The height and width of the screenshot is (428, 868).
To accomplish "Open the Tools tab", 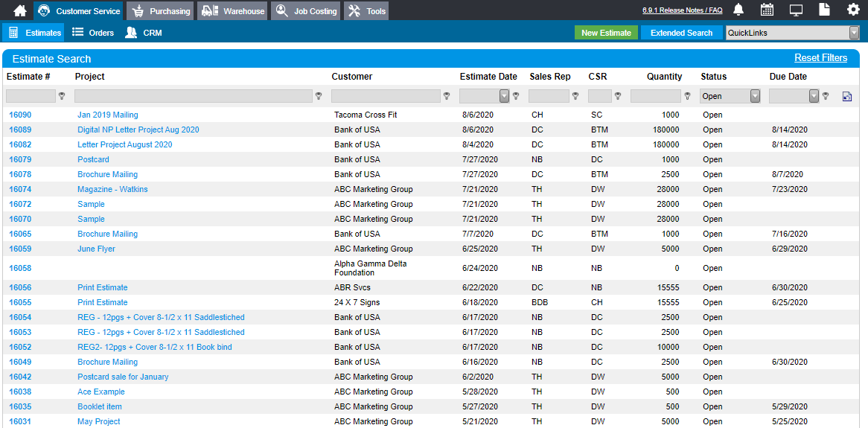I will coord(366,11).
